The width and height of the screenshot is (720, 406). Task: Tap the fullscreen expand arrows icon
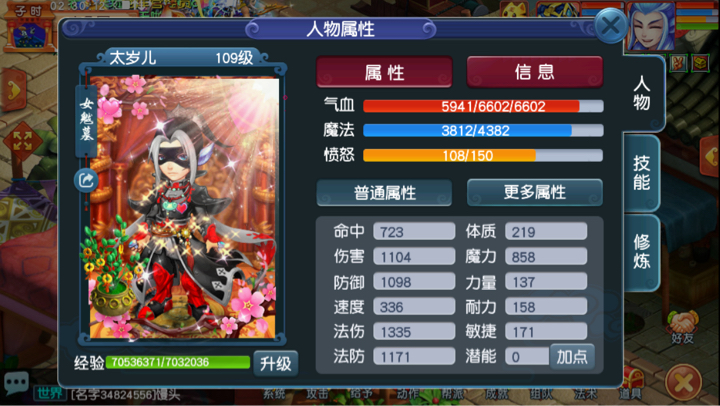point(22,141)
